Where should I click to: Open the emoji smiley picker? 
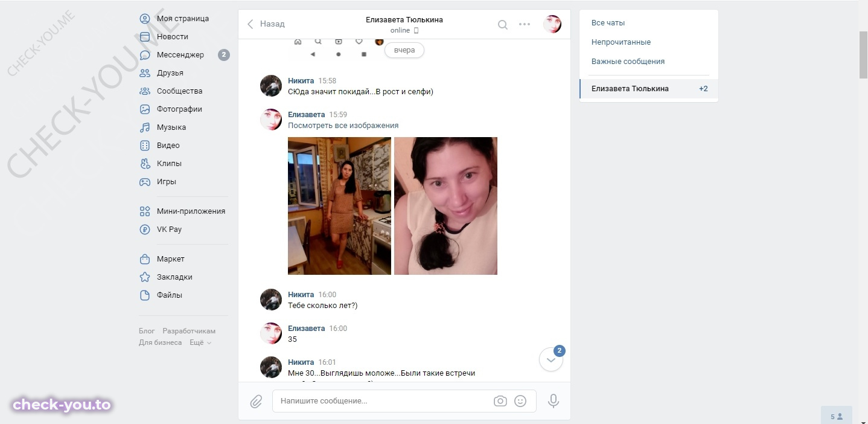tap(520, 401)
